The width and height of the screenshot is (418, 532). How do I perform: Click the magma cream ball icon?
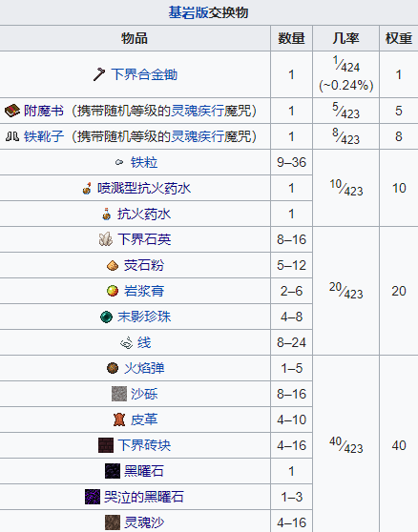coord(113,291)
